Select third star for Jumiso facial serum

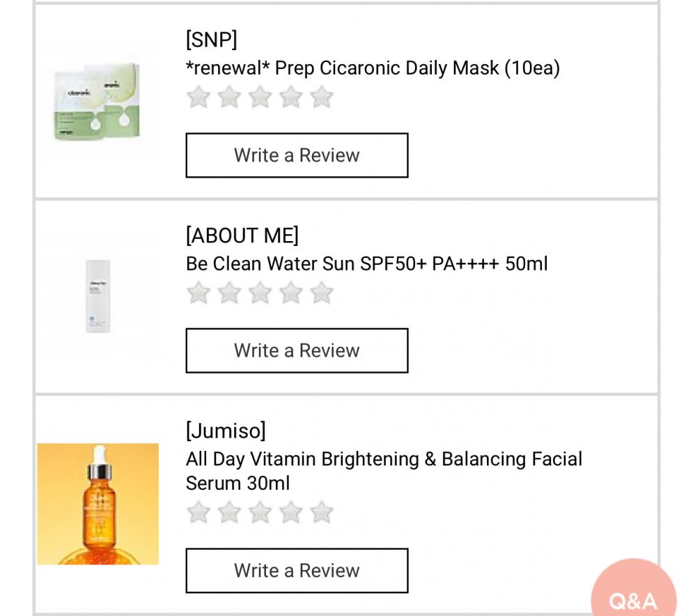coord(260,513)
